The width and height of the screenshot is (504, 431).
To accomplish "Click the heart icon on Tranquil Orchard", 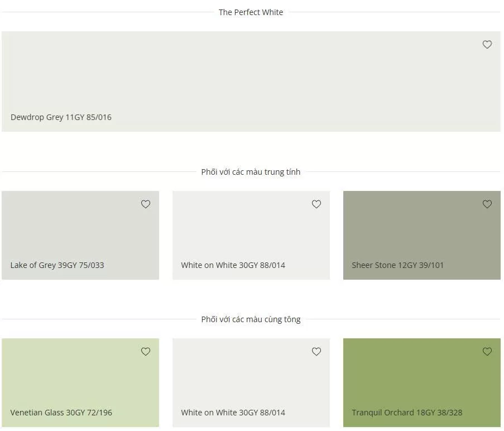I will [x=487, y=352].
